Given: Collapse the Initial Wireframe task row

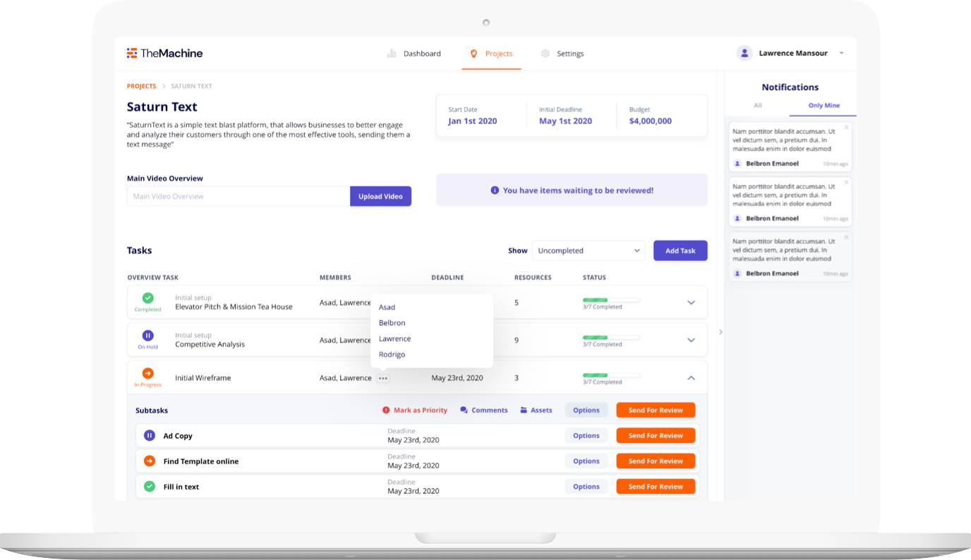Looking at the screenshot, I should (691, 378).
